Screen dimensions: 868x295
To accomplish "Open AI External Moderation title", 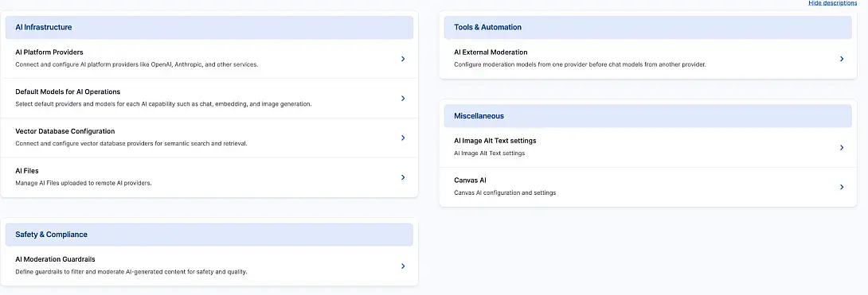I will tap(491, 52).
